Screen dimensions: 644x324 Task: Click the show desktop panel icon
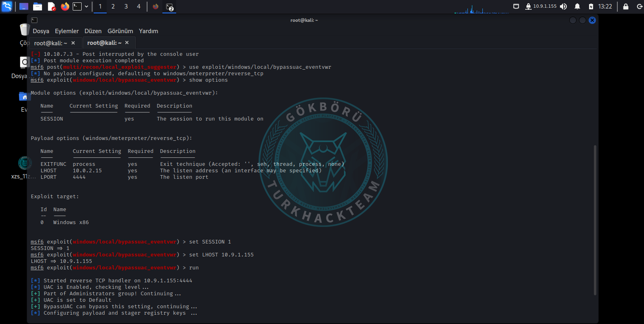click(x=24, y=6)
